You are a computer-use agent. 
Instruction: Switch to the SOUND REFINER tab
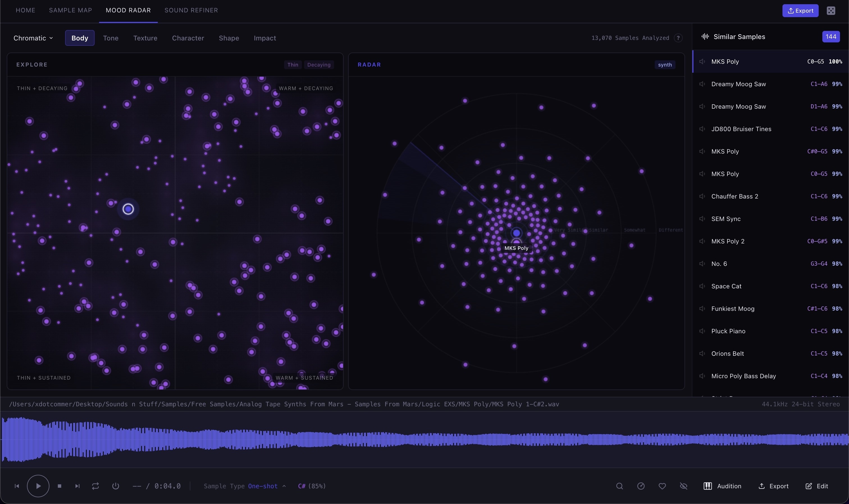coord(191,10)
